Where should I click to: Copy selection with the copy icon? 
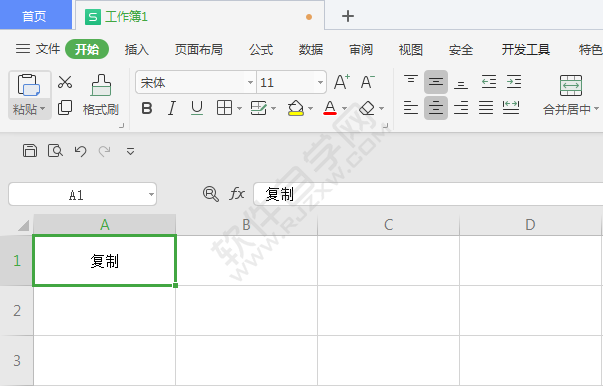[x=65, y=108]
